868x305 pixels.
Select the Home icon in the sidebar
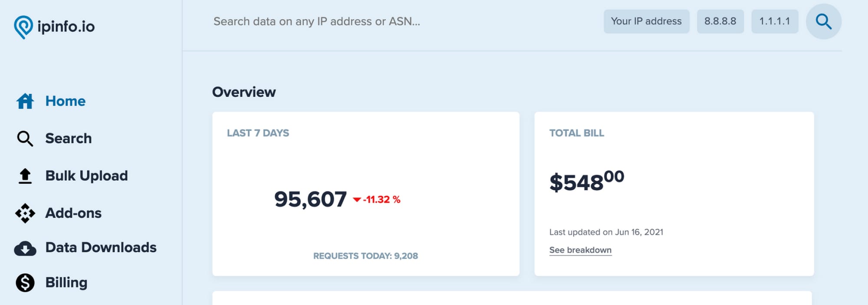pyautogui.click(x=25, y=101)
